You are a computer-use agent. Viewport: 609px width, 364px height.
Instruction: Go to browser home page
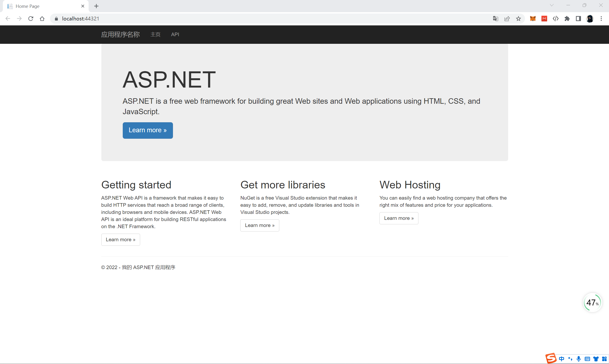(42, 19)
